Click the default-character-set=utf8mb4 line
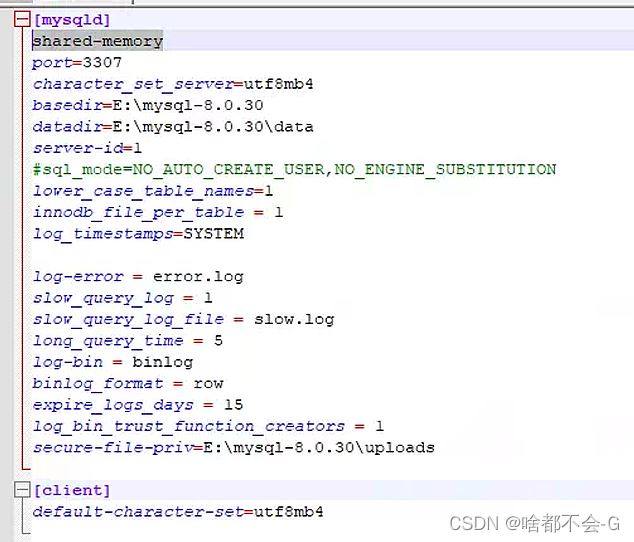This screenshot has height=542, width=634. pos(178,512)
